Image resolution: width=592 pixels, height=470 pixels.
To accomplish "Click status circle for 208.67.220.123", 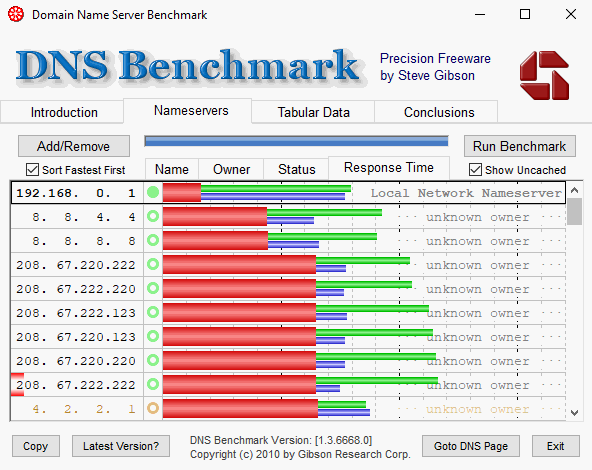I will [153, 336].
